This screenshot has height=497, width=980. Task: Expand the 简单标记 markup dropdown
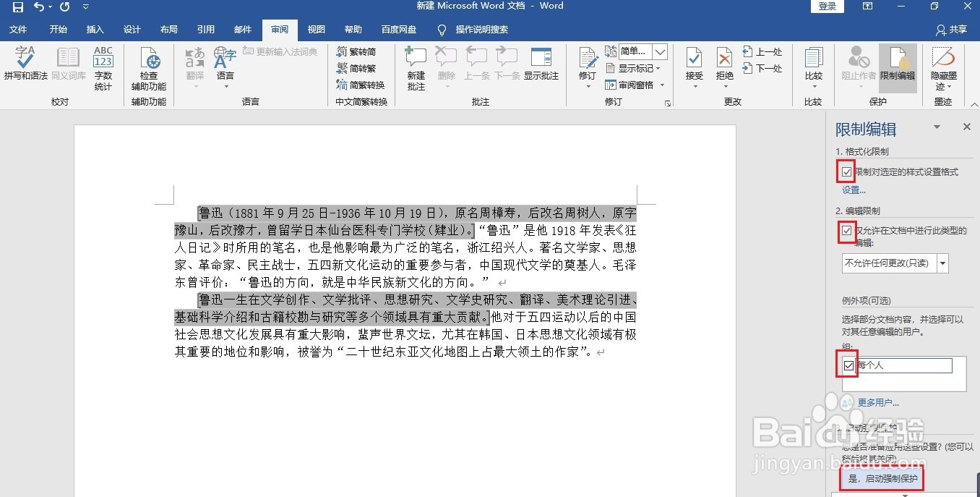pyautogui.click(x=659, y=51)
